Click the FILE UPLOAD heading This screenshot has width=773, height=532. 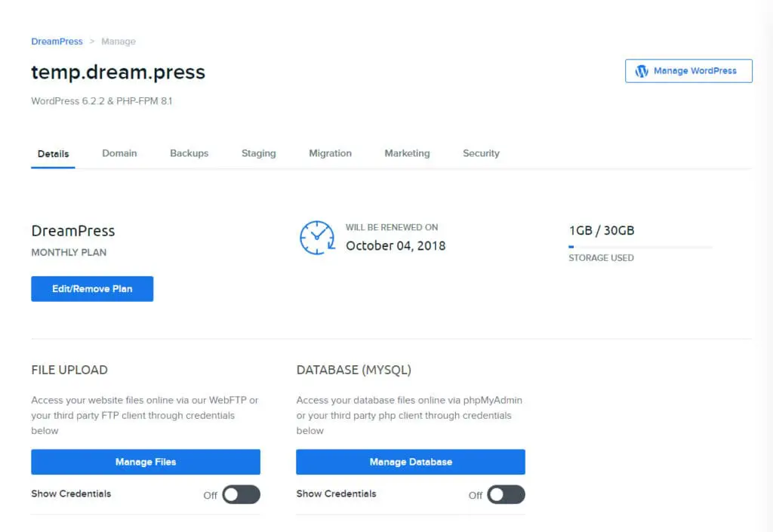pos(69,370)
